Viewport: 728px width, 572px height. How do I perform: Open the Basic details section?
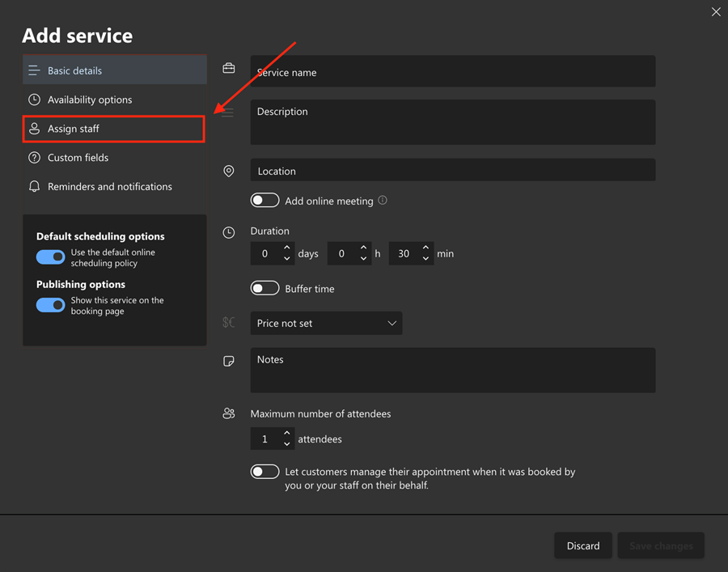tap(115, 70)
